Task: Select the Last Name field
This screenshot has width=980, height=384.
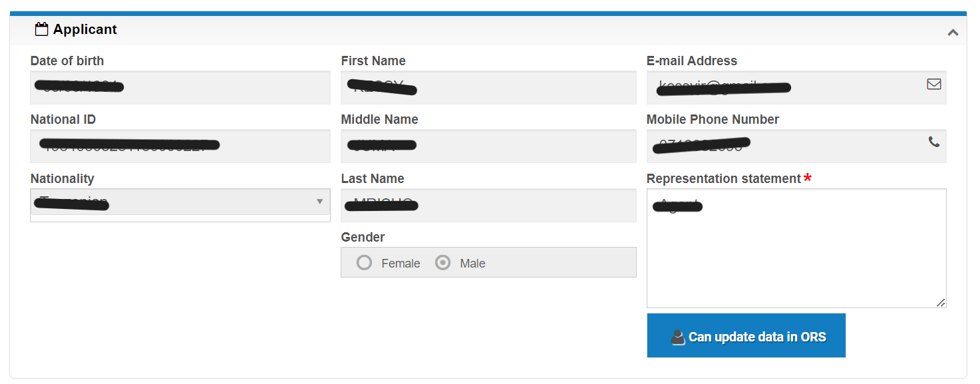Action: (488, 205)
